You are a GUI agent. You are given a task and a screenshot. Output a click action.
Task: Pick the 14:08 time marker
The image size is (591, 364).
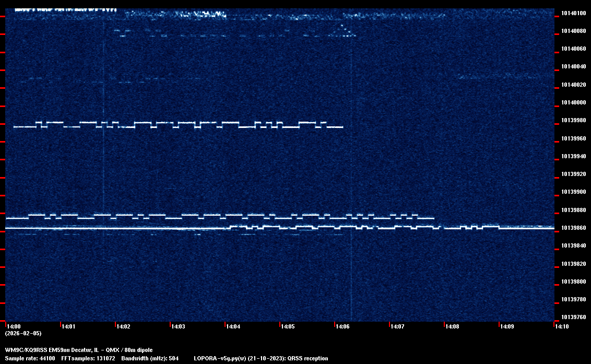[452, 327]
